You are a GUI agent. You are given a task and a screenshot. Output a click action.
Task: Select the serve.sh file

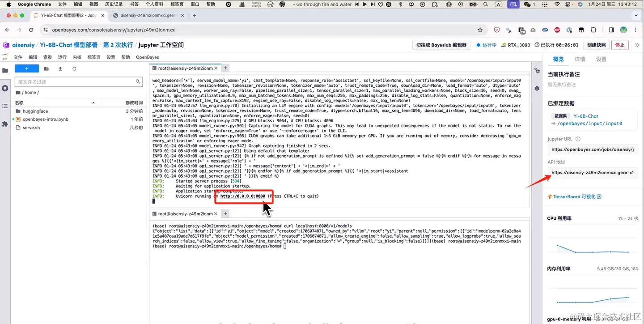[x=79, y=128]
